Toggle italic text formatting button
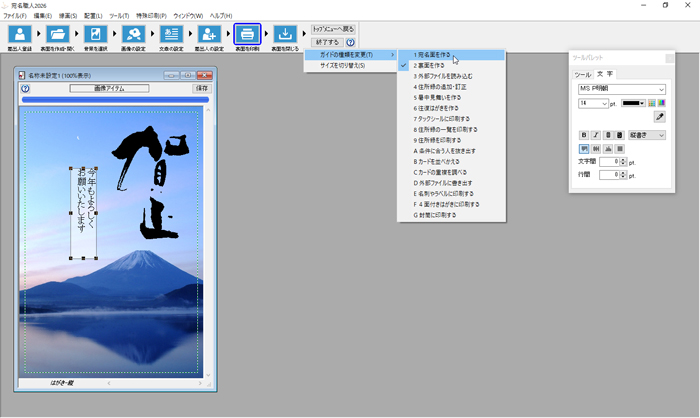Image resolution: width=700 pixels, height=418 pixels. click(596, 135)
